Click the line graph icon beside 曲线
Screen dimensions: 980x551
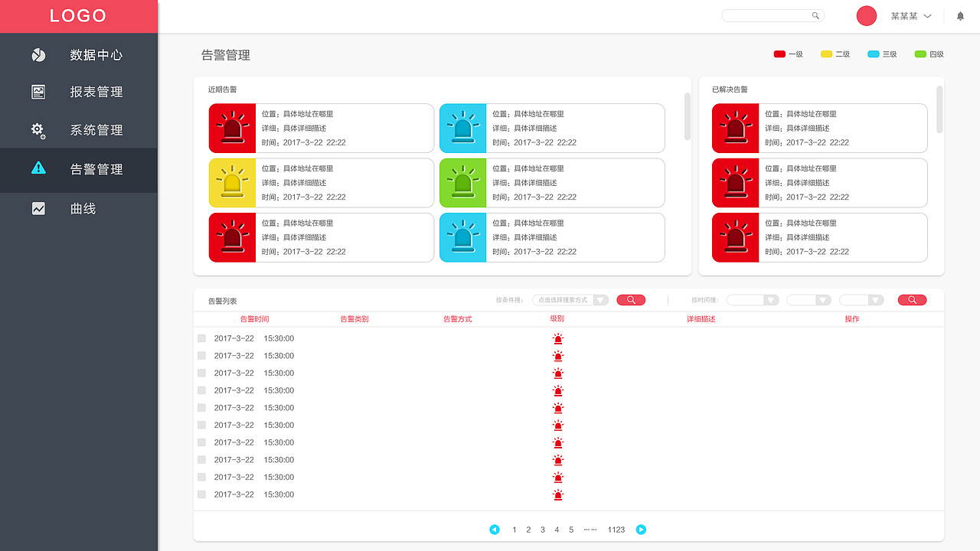tap(38, 208)
